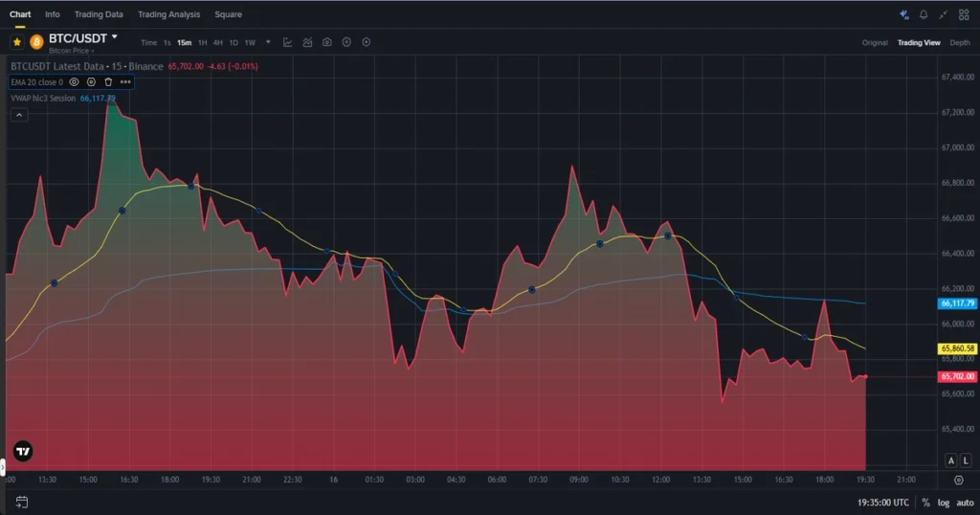This screenshot has height=515, width=980.
Task: Open EMA 20 more options menu
Action: point(125,82)
